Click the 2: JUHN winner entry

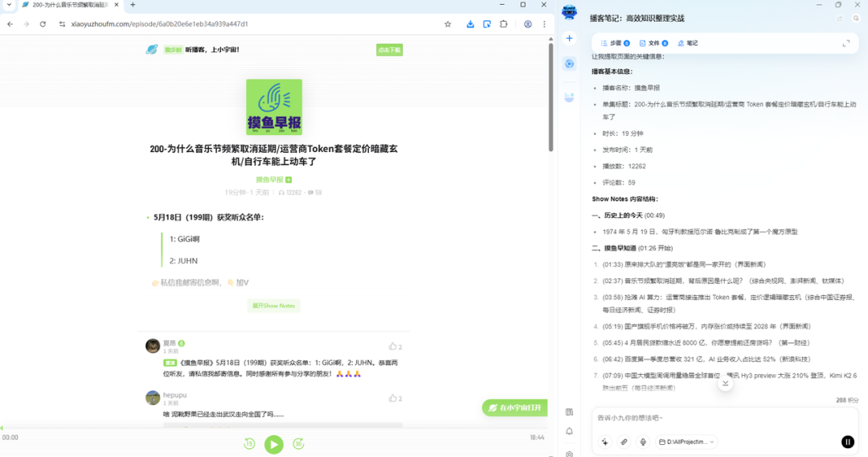click(183, 261)
